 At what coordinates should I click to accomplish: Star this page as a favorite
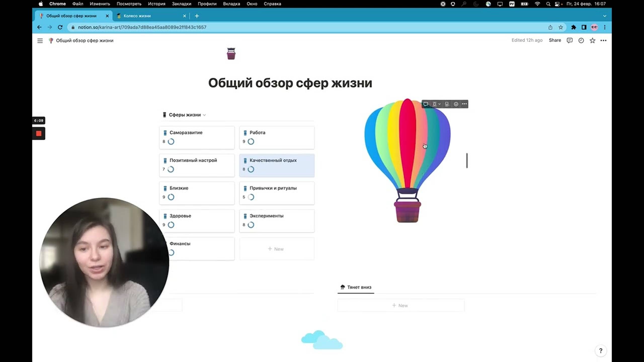(592, 40)
